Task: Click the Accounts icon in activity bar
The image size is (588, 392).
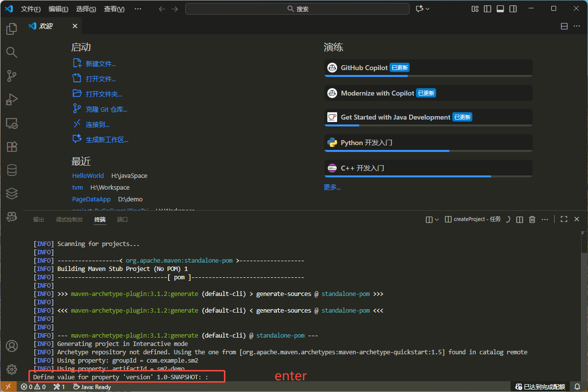Action: (x=11, y=346)
